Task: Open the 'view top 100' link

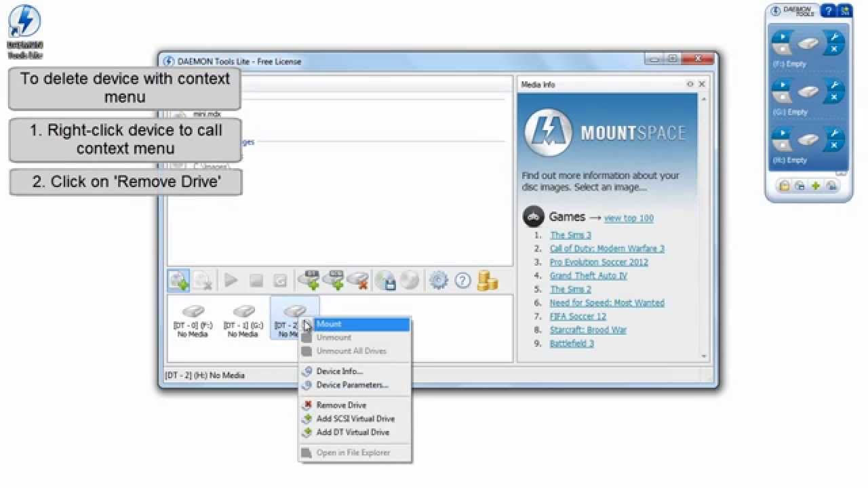Action: tap(629, 218)
